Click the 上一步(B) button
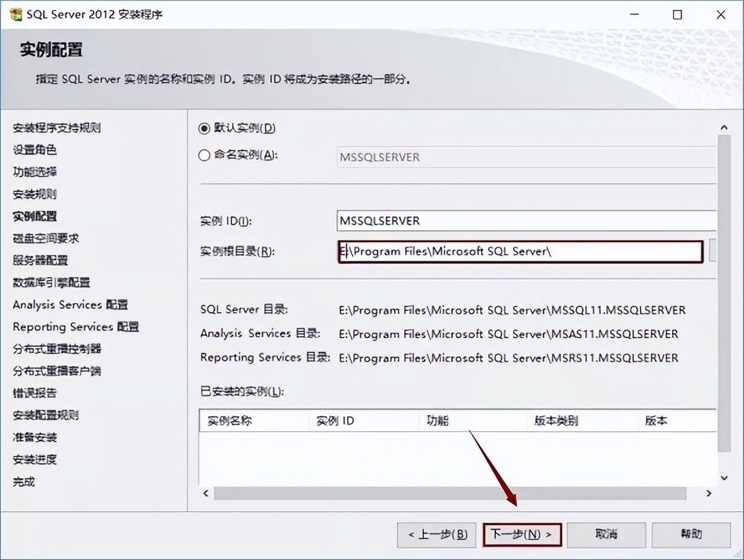The width and height of the screenshot is (744, 560). click(x=436, y=535)
